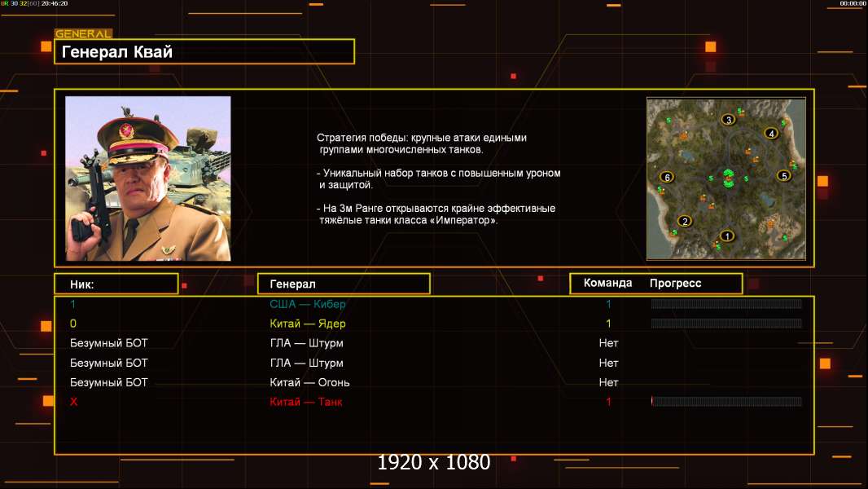Click the Прогресс column label

(x=675, y=283)
